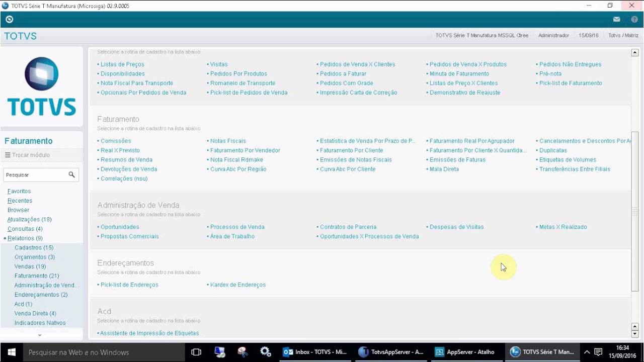This screenshot has width=644, height=362.
Task: Open Etiquetas de Volumes link
Action: [x=568, y=160]
